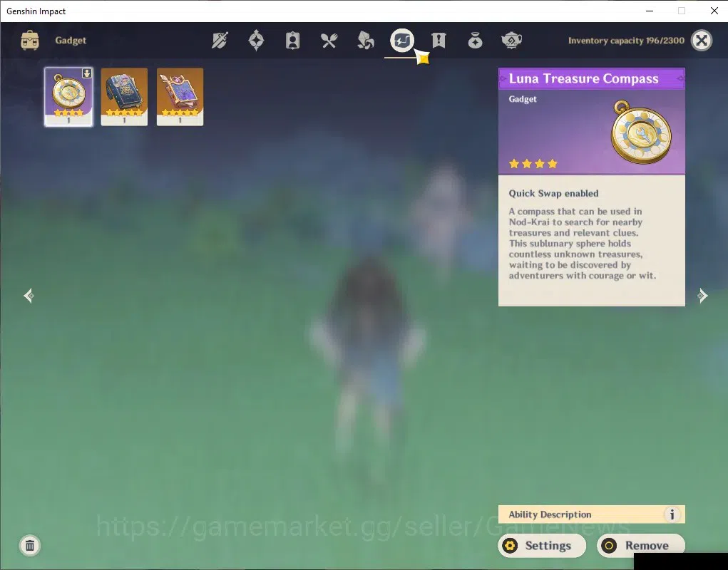
Task: Click the equipped marker on compass thumbnail
Action: [x=87, y=73]
